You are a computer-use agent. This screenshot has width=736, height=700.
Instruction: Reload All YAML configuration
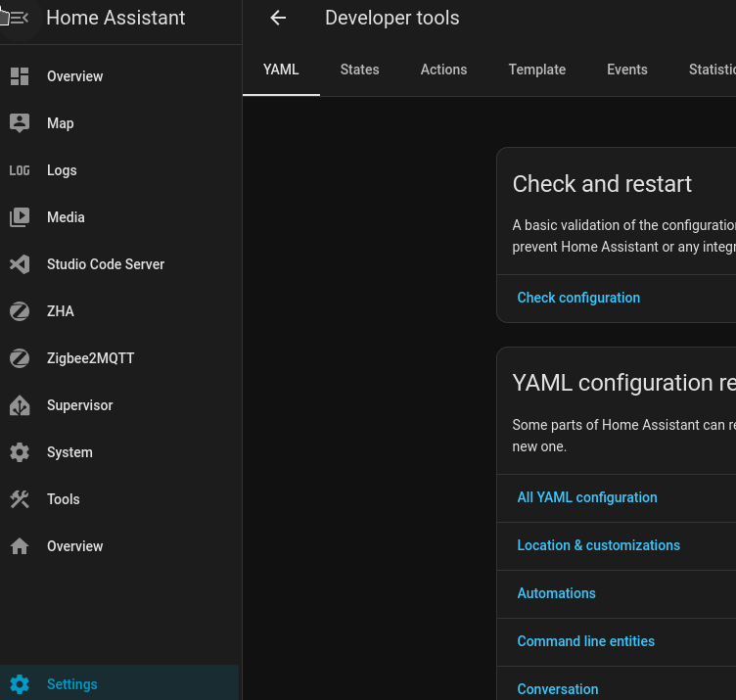tap(587, 497)
